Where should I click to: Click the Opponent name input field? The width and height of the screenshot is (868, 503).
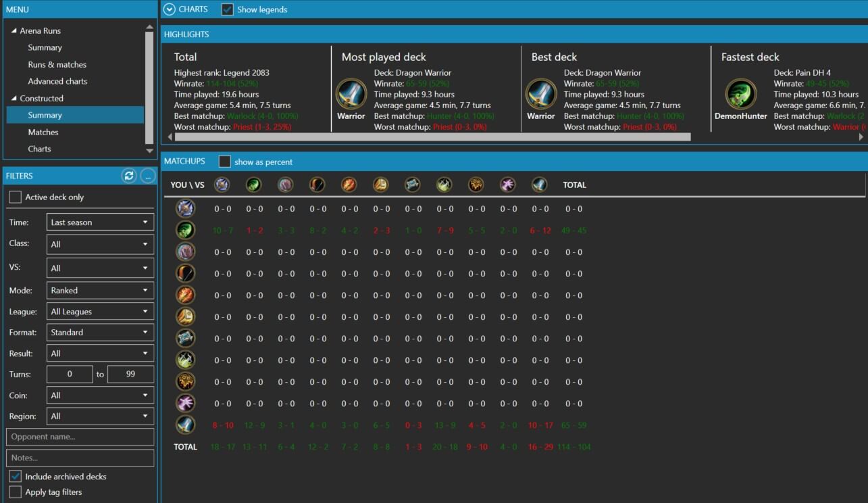[x=80, y=437]
